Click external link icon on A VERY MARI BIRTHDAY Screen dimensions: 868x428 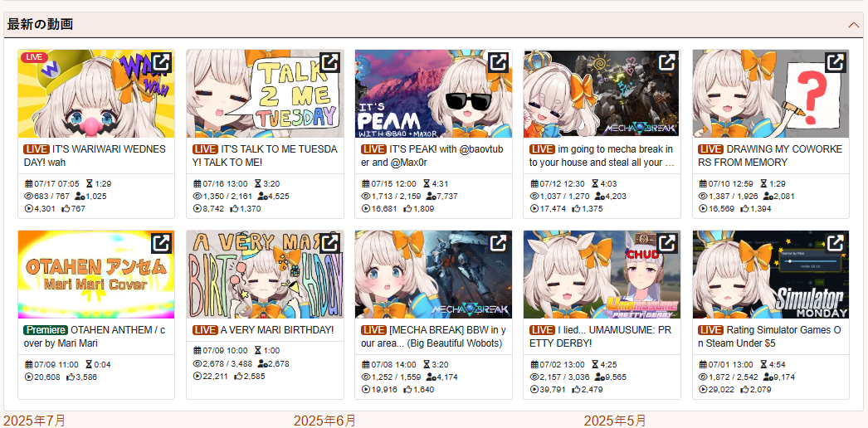(x=330, y=243)
